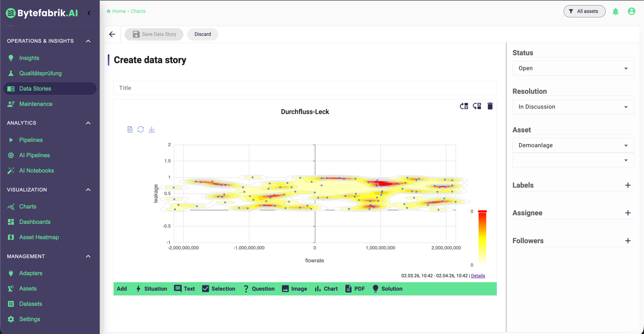Collapse the Analytics sidebar section
This screenshot has width=644, height=334.
88,123
